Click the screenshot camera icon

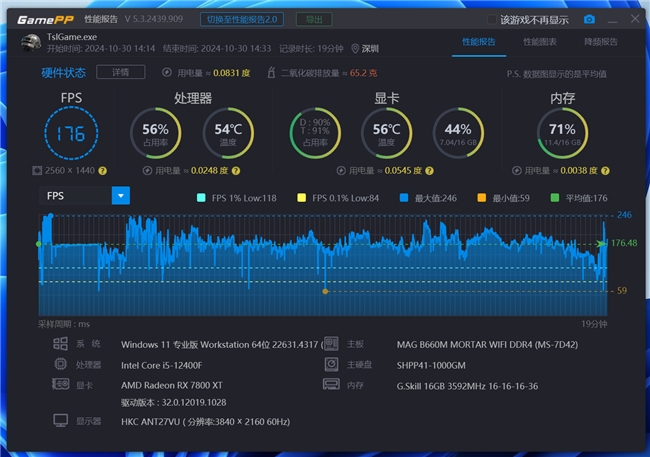589,19
